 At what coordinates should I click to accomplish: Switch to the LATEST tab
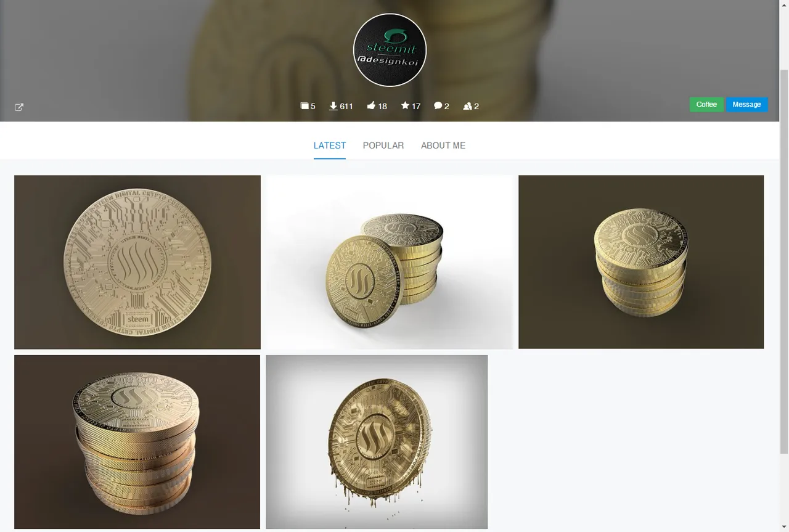330,145
